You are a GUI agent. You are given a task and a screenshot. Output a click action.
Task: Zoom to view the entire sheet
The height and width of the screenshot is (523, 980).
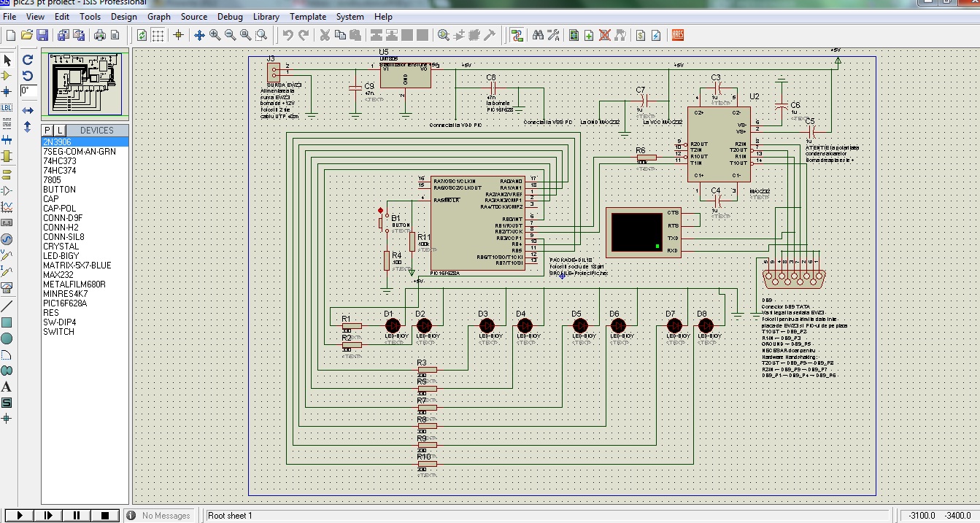[245, 35]
